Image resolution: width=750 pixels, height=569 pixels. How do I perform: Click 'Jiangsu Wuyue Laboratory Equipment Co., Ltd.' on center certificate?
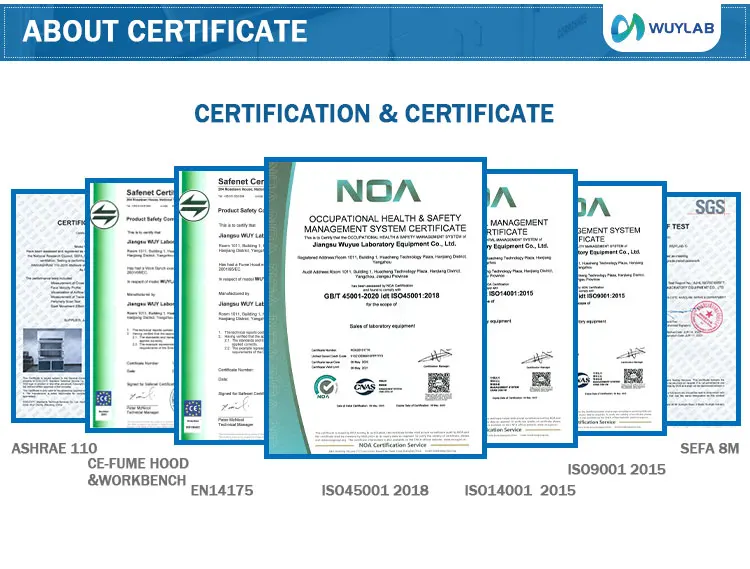(x=384, y=244)
